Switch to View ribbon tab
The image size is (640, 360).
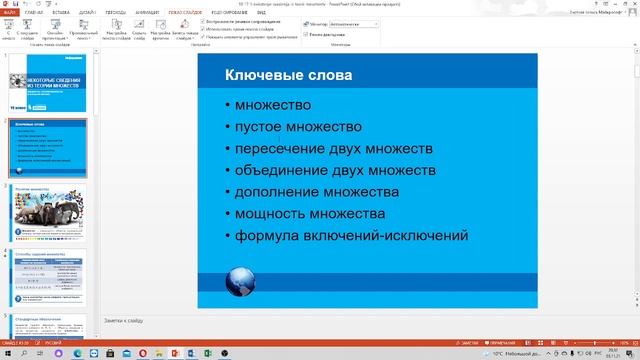coord(261,12)
